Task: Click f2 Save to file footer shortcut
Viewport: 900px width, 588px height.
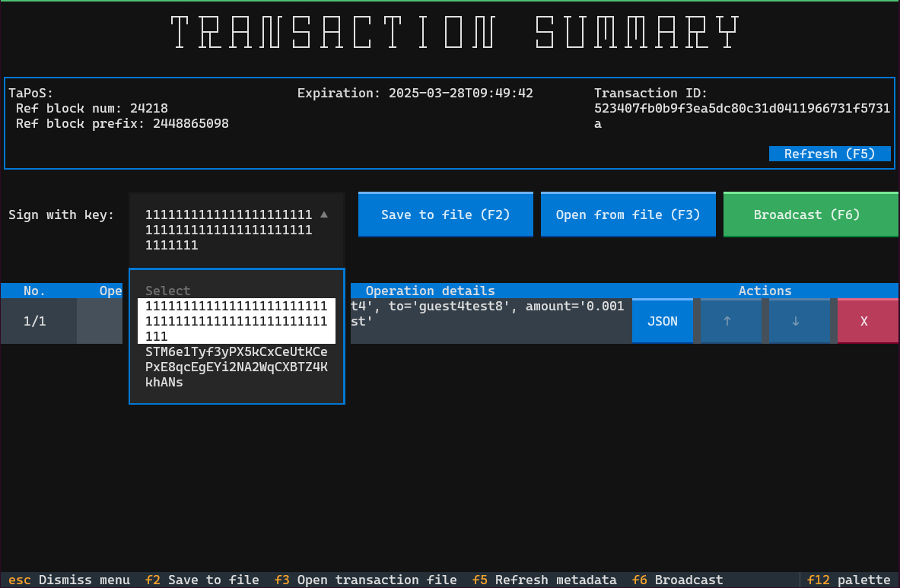Action: point(202,580)
